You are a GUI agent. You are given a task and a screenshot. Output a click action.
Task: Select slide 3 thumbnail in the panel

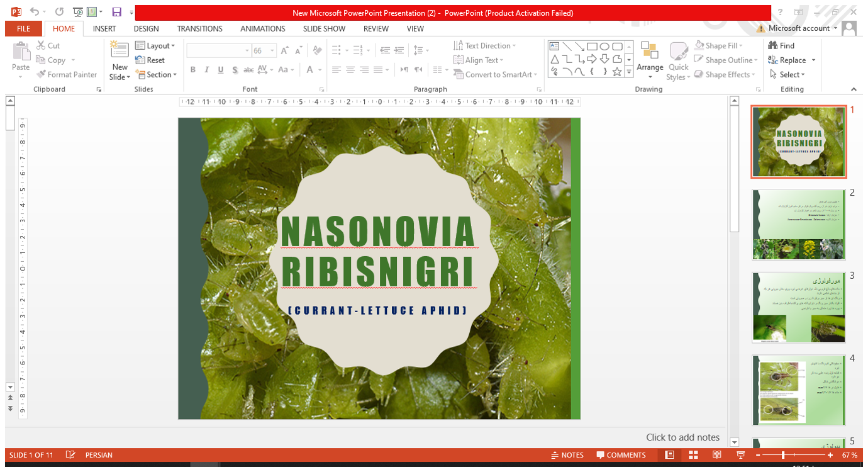[x=799, y=308]
